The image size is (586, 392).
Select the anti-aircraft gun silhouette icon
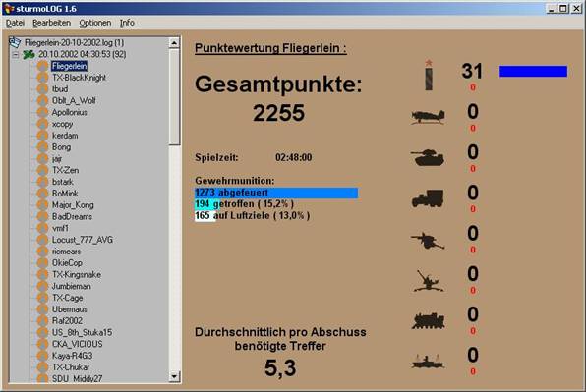pos(429,281)
